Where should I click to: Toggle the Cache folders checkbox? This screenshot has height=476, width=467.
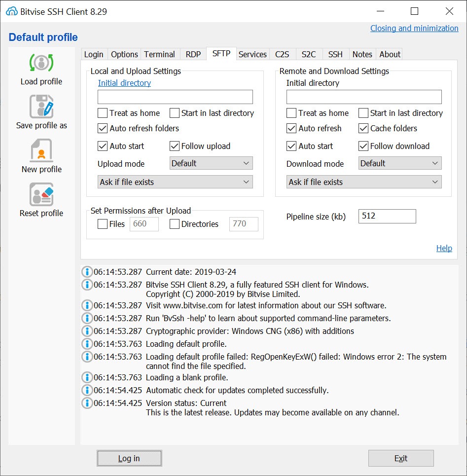(363, 128)
